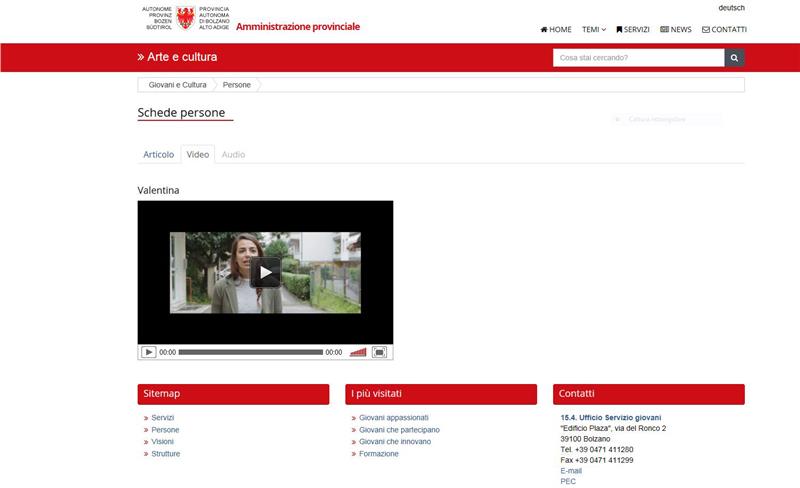800x488 pixels.
Task: Click the search magnifier button
Action: coord(734,58)
